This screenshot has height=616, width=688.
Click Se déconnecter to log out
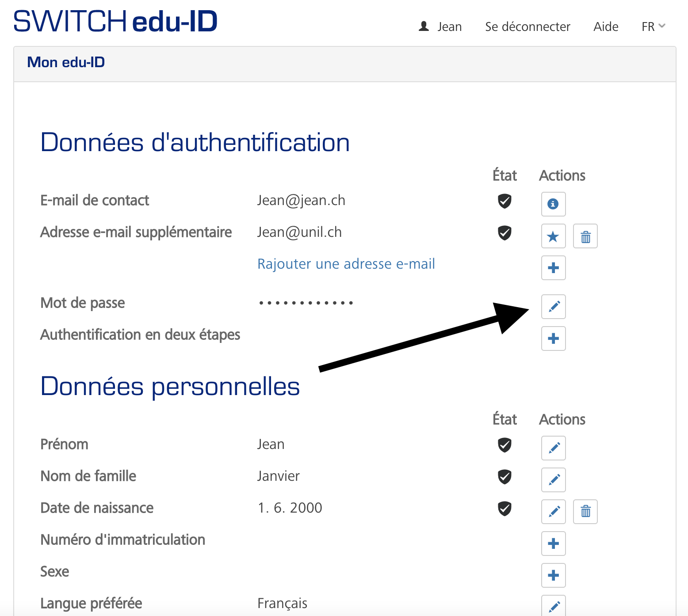527,27
